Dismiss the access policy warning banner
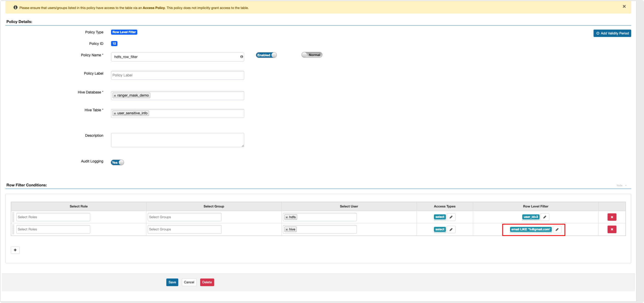Viewport: 644px width, 303px height. (624, 6)
